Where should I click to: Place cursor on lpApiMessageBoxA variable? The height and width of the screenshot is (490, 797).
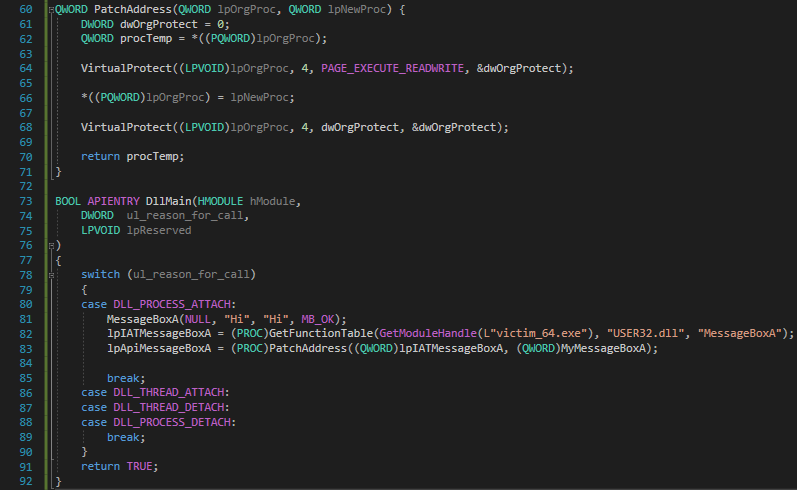coord(159,349)
